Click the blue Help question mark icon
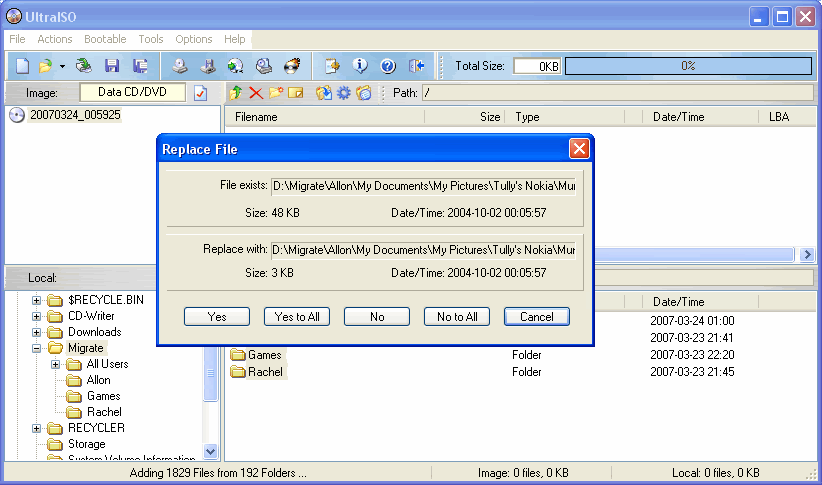This screenshot has height=485, width=822. pos(388,66)
